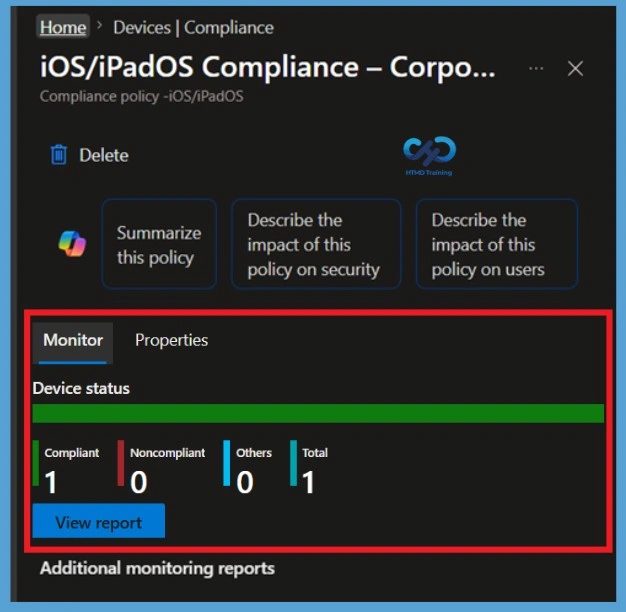Click the green device status bar
626x612 pixels.
pyautogui.click(x=318, y=414)
